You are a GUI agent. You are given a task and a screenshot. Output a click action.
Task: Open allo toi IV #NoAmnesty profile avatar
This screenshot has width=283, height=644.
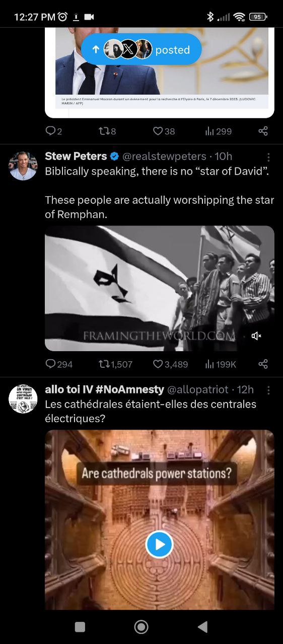(23, 399)
